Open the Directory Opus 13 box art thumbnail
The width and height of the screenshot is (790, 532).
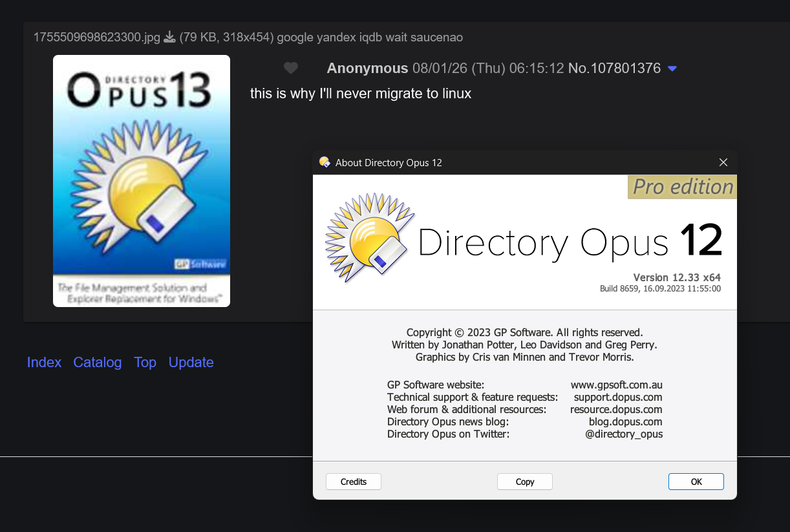point(142,181)
